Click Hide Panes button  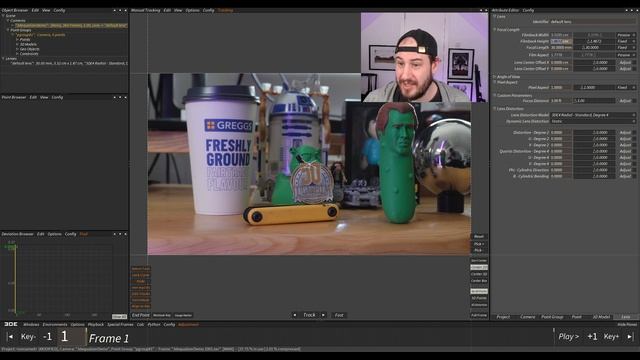[627, 324]
